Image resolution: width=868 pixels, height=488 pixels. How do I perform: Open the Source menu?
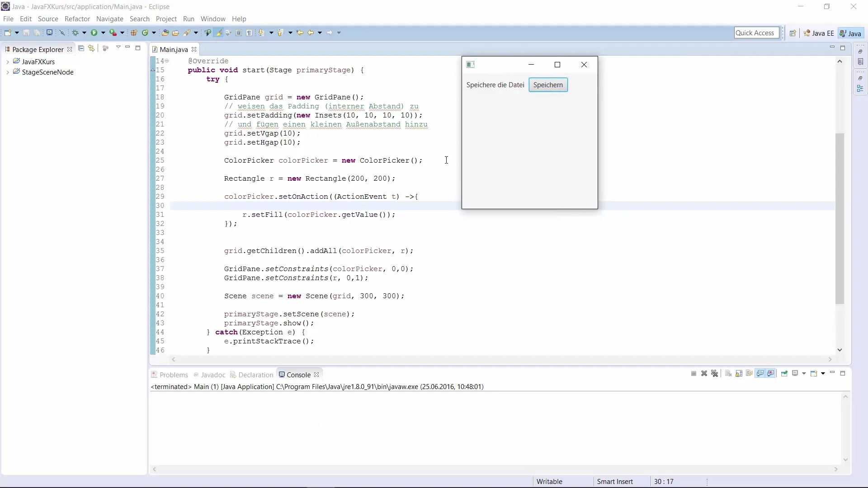click(48, 19)
